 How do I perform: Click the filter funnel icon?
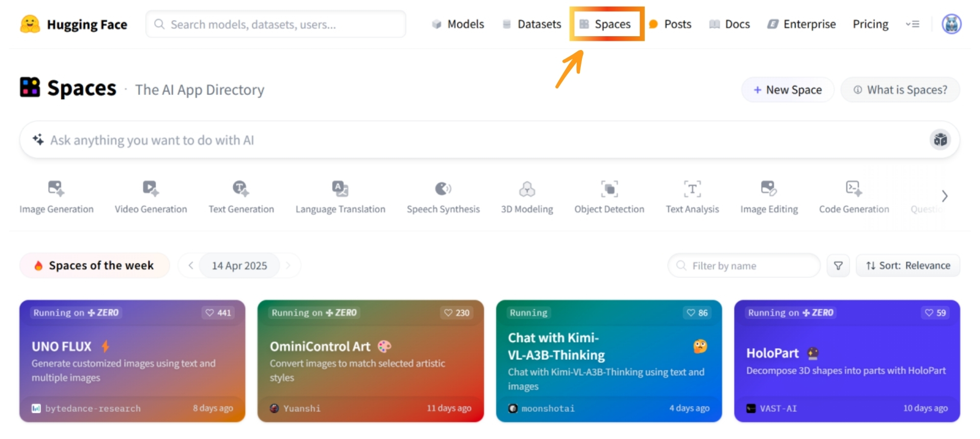[838, 265]
